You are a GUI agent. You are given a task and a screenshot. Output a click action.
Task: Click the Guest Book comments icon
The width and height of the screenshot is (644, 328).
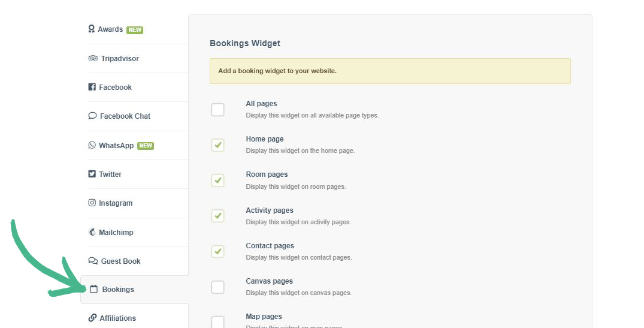tap(93, 261)
